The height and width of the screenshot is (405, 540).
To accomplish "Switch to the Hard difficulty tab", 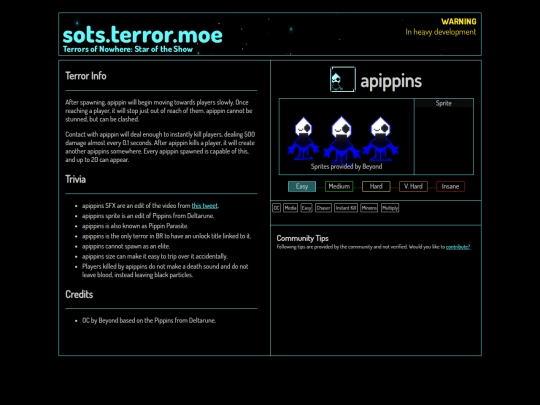I will click(x=376, y=186).
